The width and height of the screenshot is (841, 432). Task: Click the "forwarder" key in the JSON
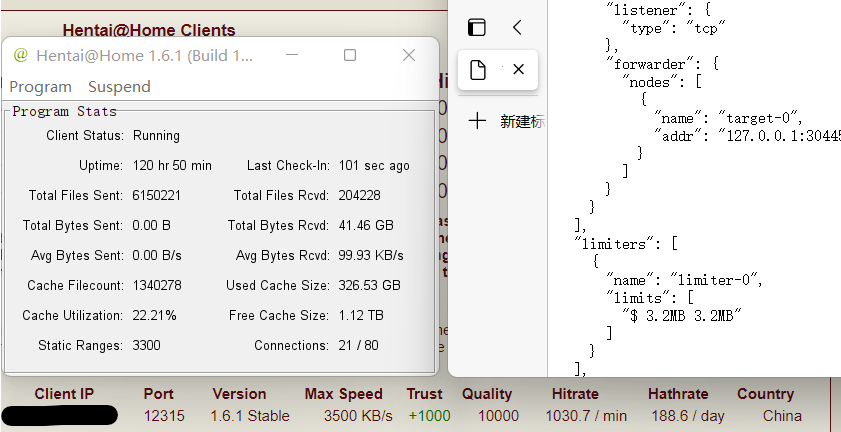(x=650, y=64)
